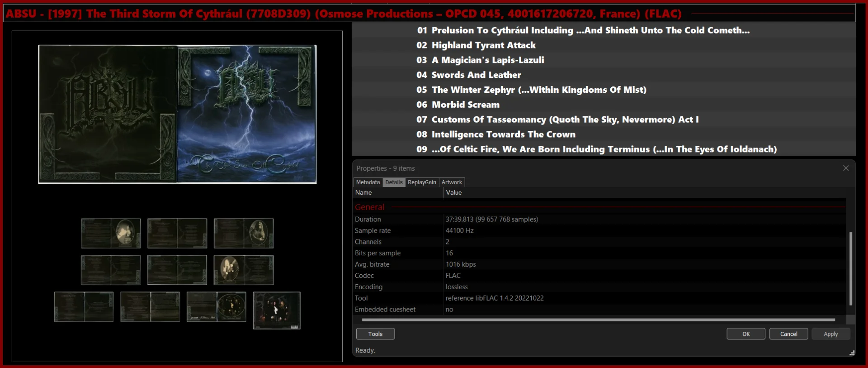Viewport: 868px width, 368px height.
Task: Click the Value column header
Action: click(645, 192)
